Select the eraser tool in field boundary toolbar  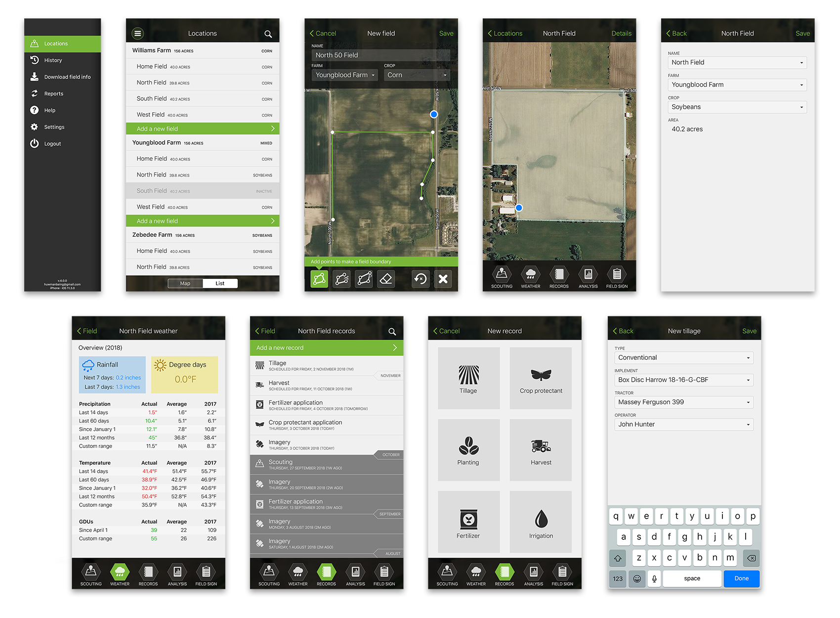(x=386, y=279)
